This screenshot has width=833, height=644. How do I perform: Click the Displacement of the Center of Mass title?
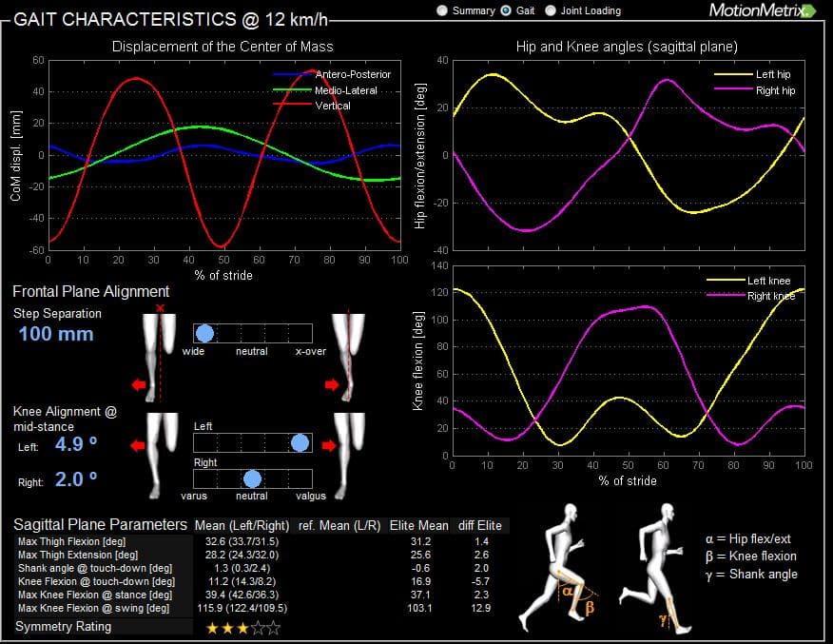pos(223,47)
